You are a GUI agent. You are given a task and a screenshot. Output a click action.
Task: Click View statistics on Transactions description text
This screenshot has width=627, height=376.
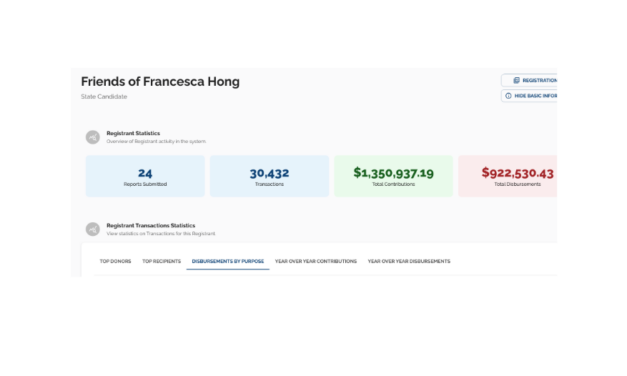[161, 234]
